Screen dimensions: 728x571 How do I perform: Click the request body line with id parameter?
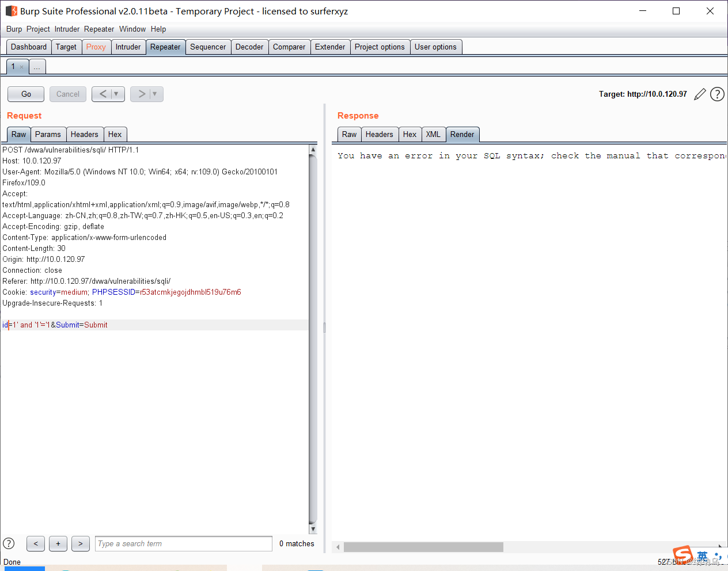(x=154, y=325)
